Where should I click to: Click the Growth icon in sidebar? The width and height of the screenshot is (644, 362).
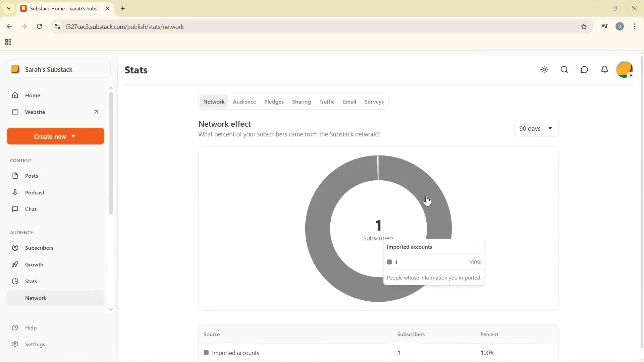15,264
